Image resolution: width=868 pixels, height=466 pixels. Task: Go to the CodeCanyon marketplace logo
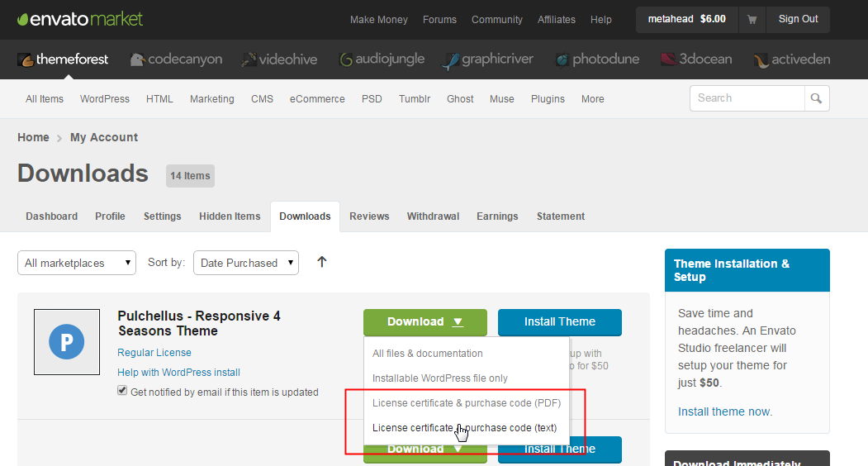coord(176,59)
